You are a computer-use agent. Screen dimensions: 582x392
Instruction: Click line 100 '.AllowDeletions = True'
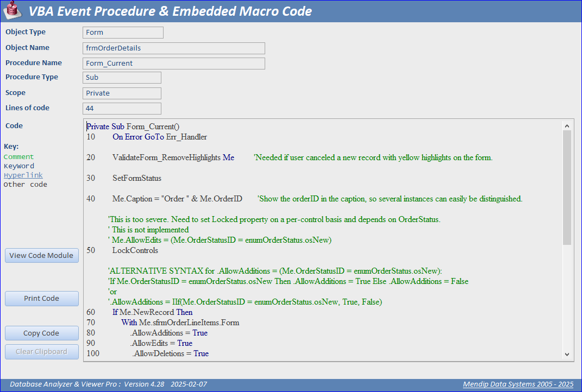[x=171, y=353]
